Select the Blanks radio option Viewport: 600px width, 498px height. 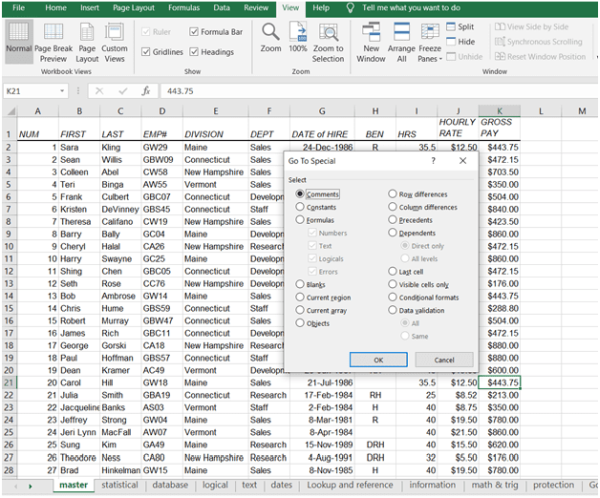300,284
